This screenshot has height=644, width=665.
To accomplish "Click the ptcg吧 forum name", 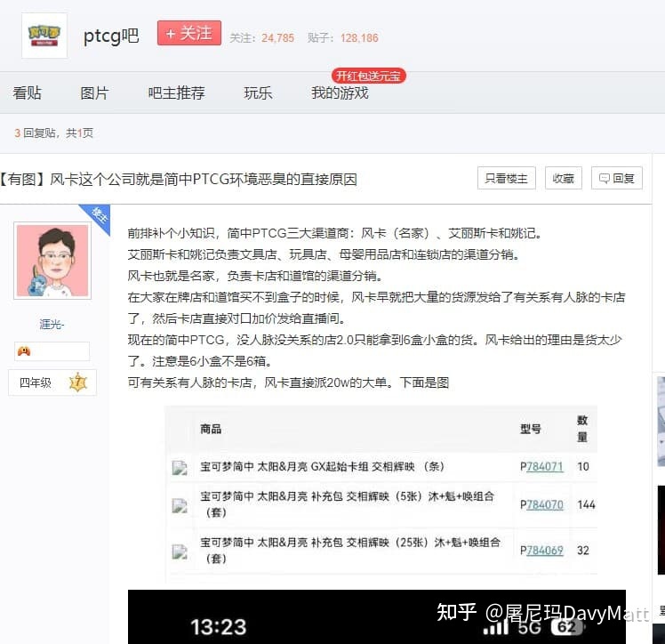I will tap(111, 36).
